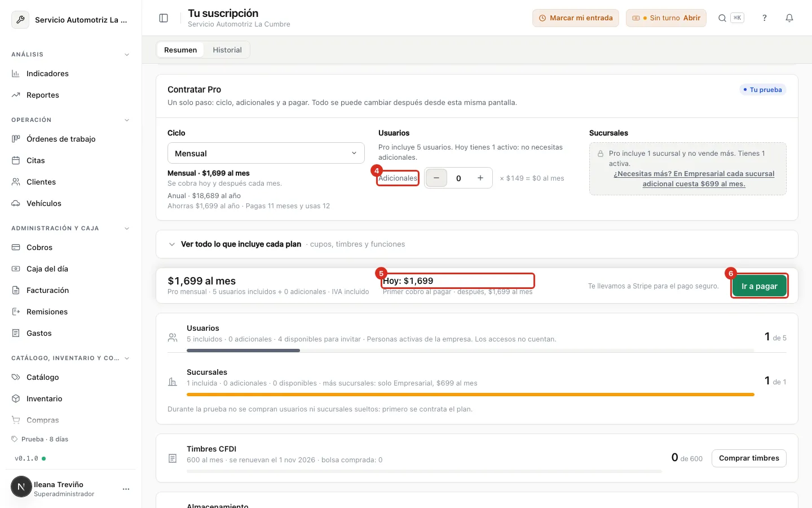Open search with the magnifier icon
The width and height of the screenshot is (812, 508).
722,18
